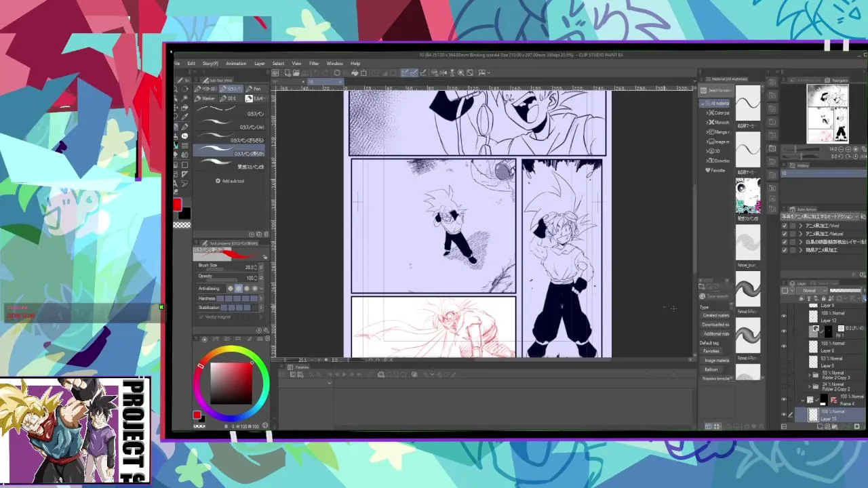Hide Layer 15 with its eye icon
This screenshot has height=488, width=868.
[785, 414]
